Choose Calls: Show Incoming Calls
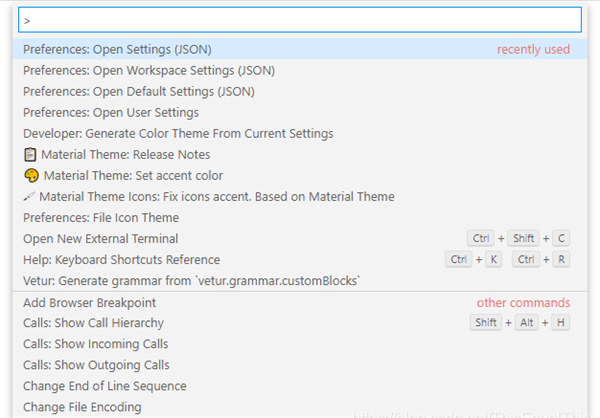The height and width of the screenshot is (418, 600). click(x=95, y=344)
